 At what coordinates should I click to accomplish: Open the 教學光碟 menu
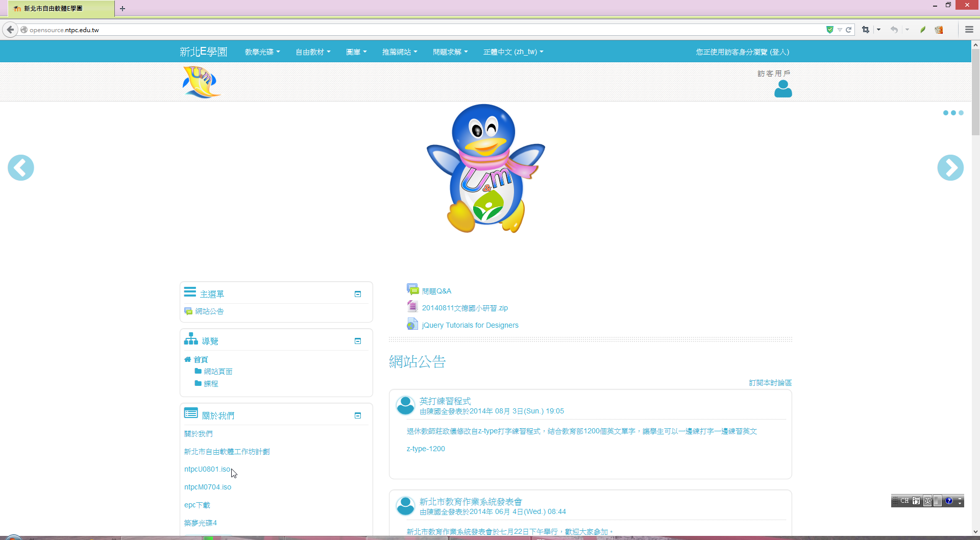[x=262, y=52]
